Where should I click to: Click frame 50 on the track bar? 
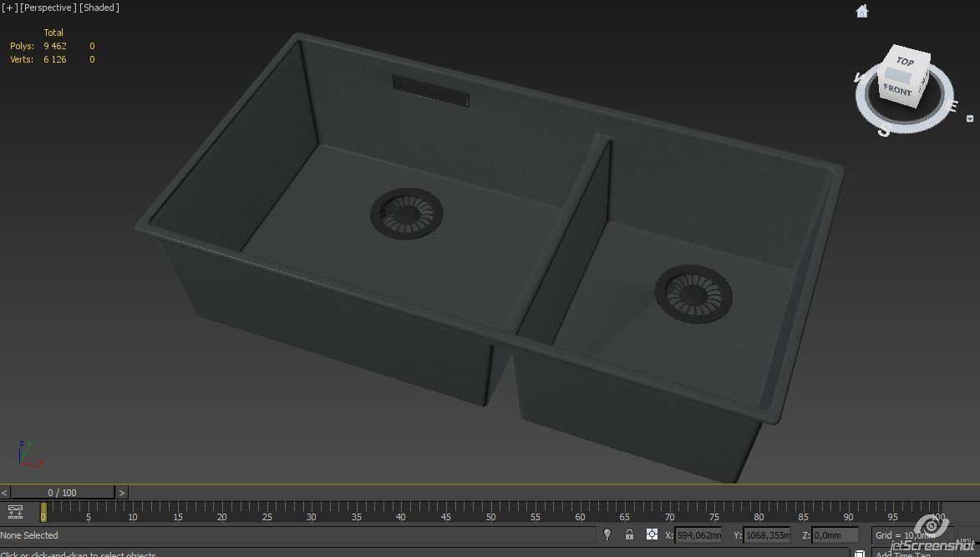click(490, 517)
